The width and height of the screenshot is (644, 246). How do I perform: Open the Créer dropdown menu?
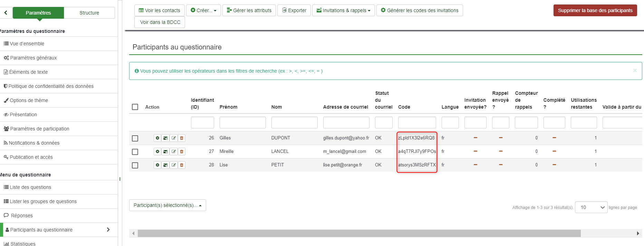(203, 10)
